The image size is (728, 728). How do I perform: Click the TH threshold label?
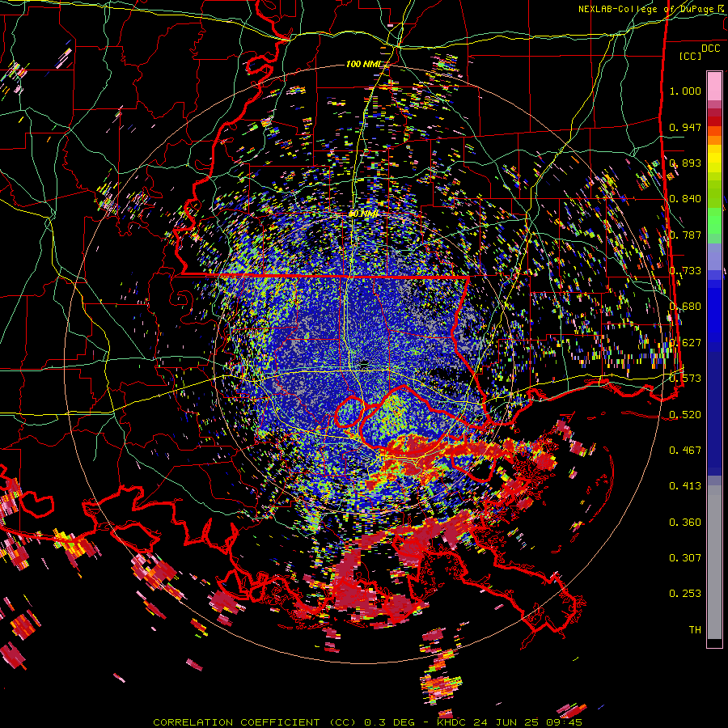(x=695, y=630)
